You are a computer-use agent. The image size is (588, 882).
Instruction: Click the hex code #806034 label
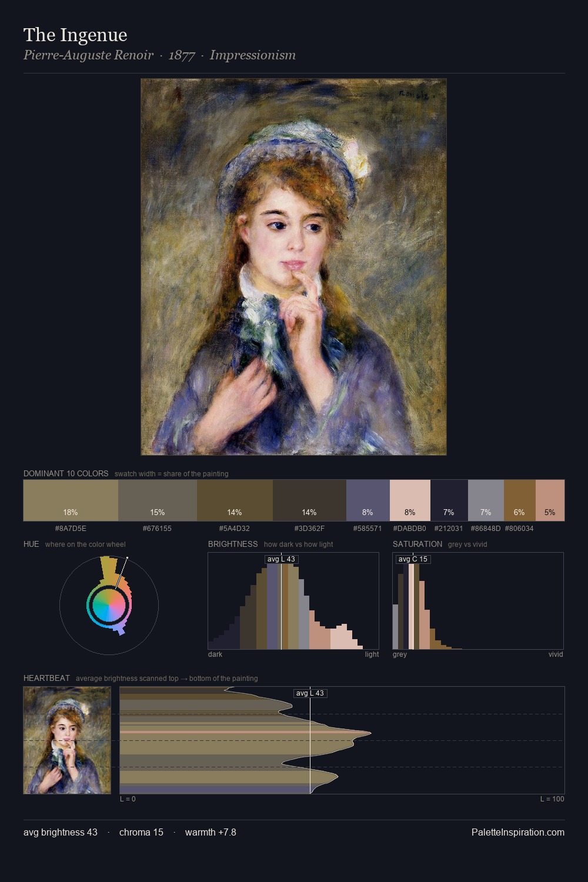coord(519,529)
